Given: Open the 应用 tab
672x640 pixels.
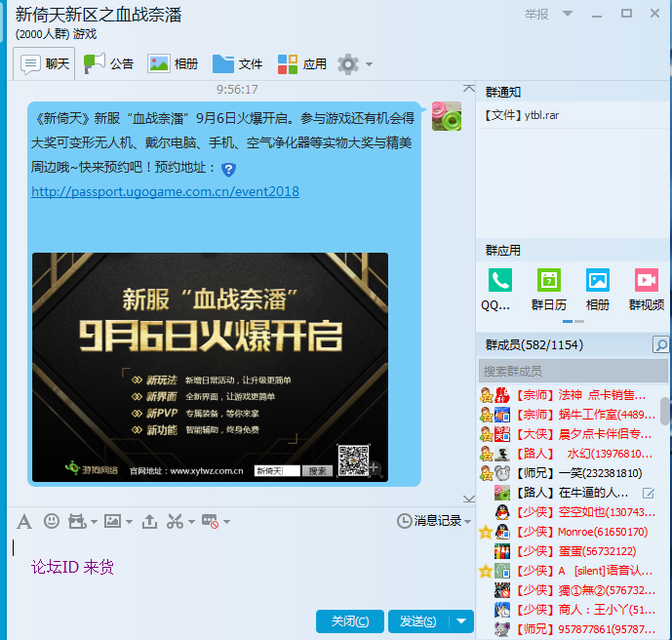Looking at the screenshot, I should (301, 63).
